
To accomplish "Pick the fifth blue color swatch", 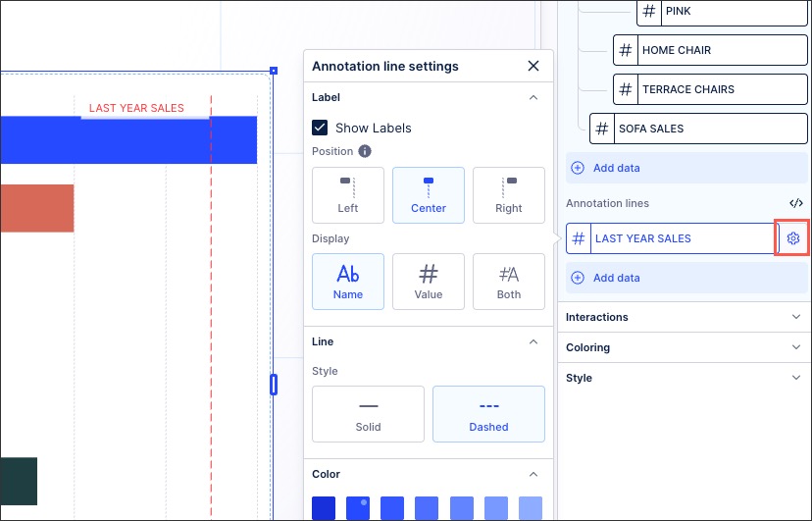I will point(462,508).
